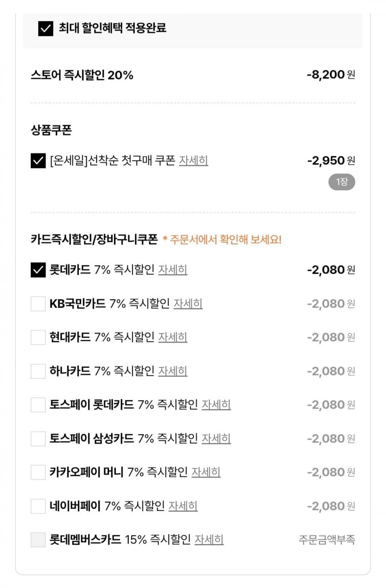The height and width of the screenshot is (588, 386).
Task: Open 자세히 details for 롯데카드 discount
Action: (x=173, y=270)
